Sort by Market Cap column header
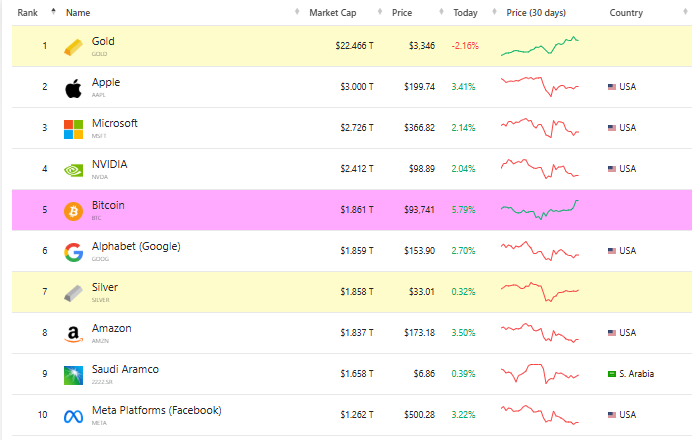 coord(333,12)
